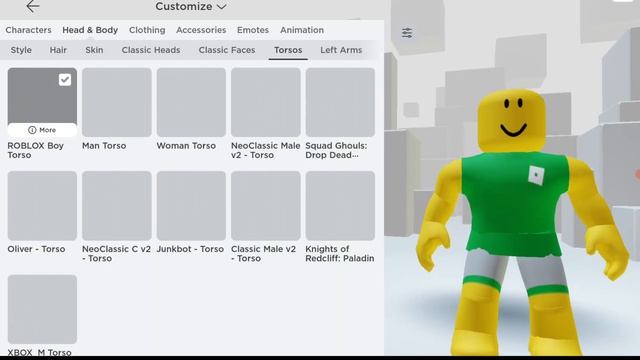The height and width of the screenshot is (360, 640).
Task: Open the Classic Faces subcategory
Action: pyautogui.click(x=227, y=50)
